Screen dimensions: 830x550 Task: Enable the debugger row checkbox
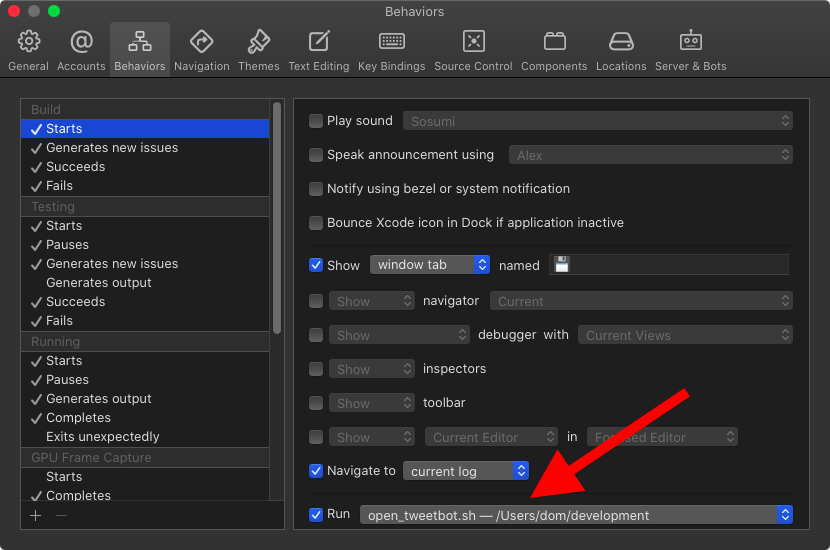tap(316, 335)
